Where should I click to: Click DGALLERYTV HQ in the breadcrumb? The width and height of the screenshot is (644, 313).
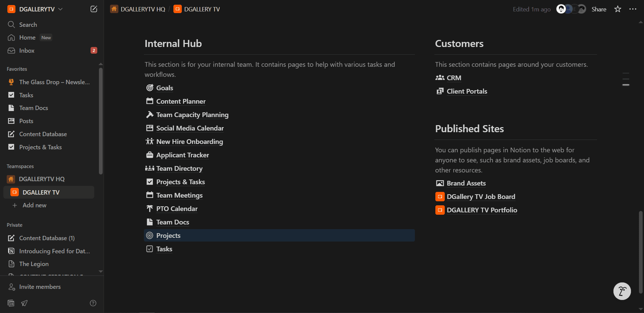143,9
